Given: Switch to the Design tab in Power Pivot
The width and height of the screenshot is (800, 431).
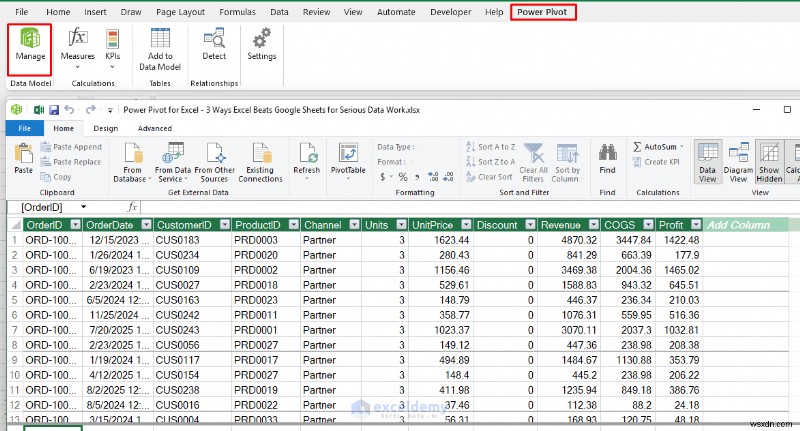Looking at the screenshot, I should click(x=106, y=129).
